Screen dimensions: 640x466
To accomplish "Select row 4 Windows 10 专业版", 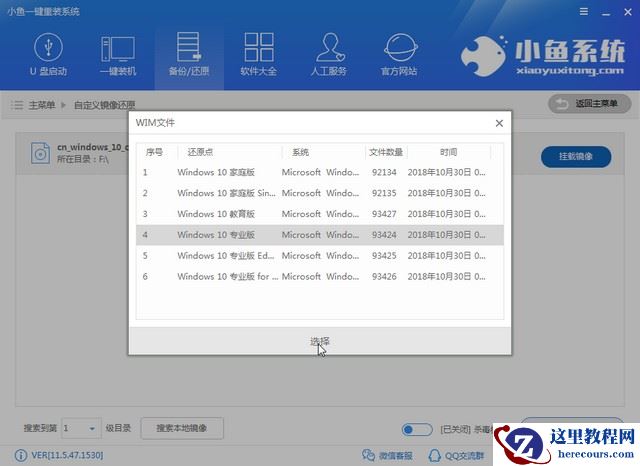I will (320, 235).
